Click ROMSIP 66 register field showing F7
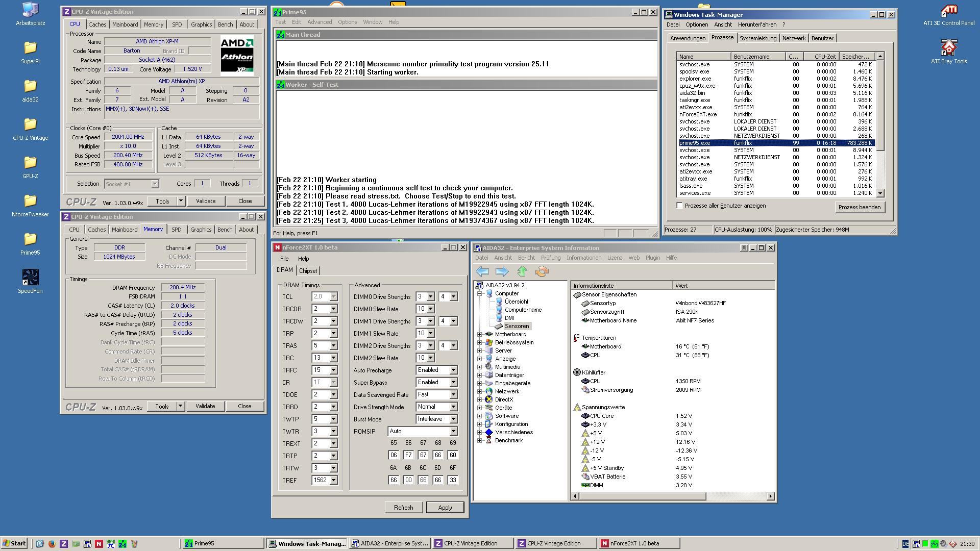The width and height of the screenshot is (980, 551). click(408, 455)
